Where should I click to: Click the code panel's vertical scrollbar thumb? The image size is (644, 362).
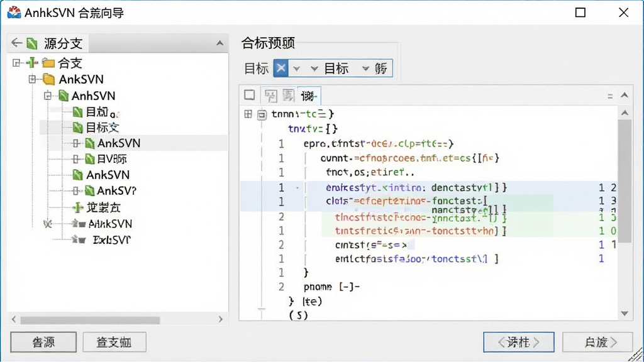coord(625,180)
